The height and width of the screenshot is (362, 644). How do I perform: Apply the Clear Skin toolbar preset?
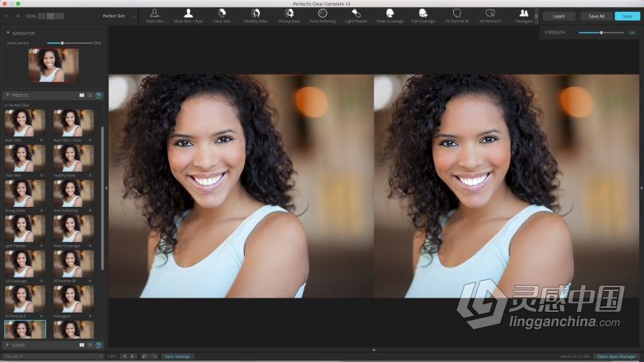222,16
